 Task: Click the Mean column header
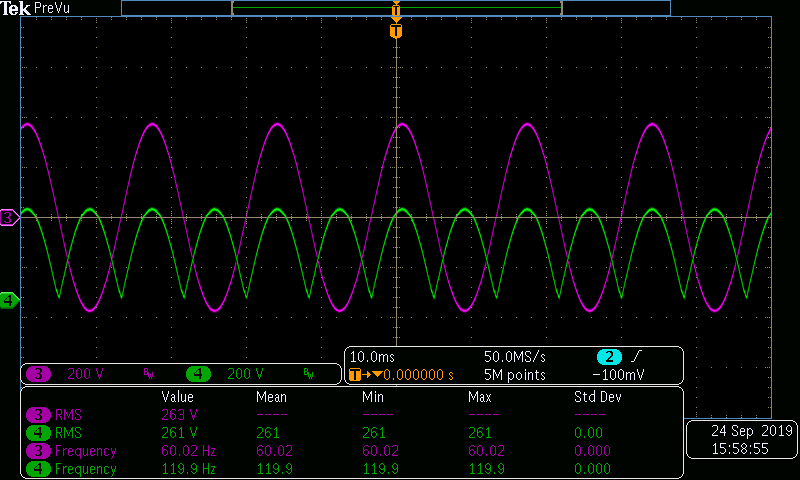tap(271, 397)
